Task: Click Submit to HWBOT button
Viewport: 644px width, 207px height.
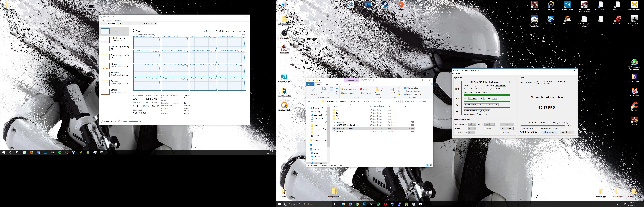Action: click(x=550, y=132)
